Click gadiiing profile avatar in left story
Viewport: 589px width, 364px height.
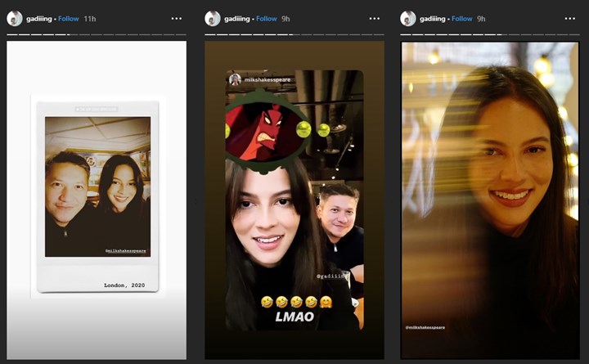coord(14,18)
